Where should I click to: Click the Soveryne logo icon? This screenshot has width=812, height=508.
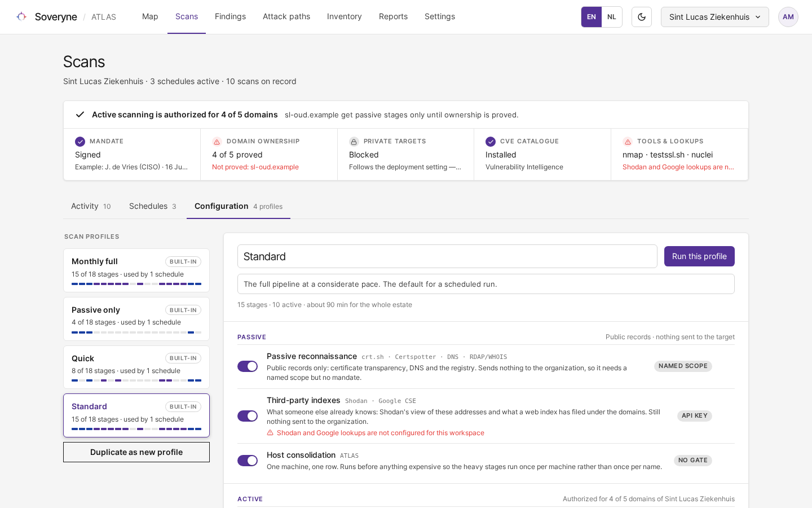coord(21,16)
